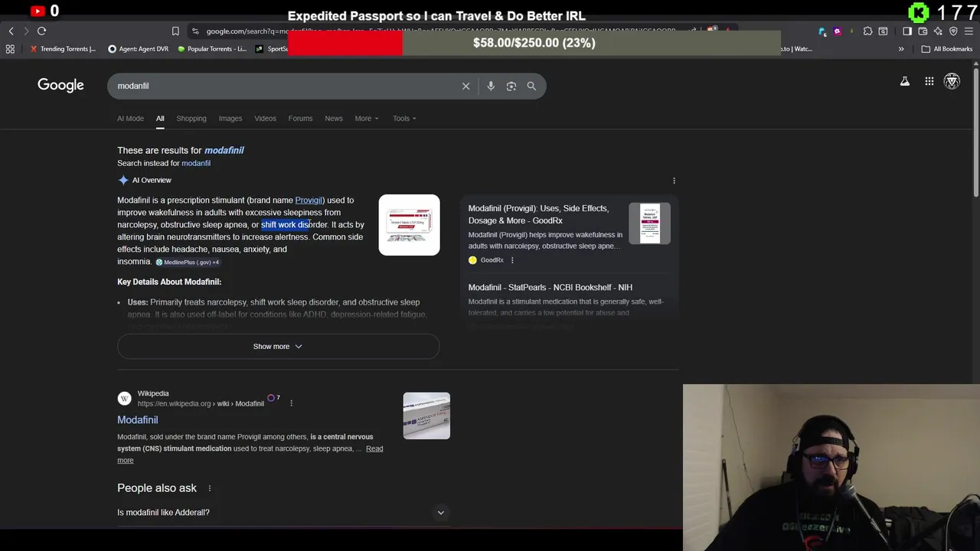Bookmark this page icon in address bar
The width and height of the screenshot is (980, 551).
(x=175, y=31)
